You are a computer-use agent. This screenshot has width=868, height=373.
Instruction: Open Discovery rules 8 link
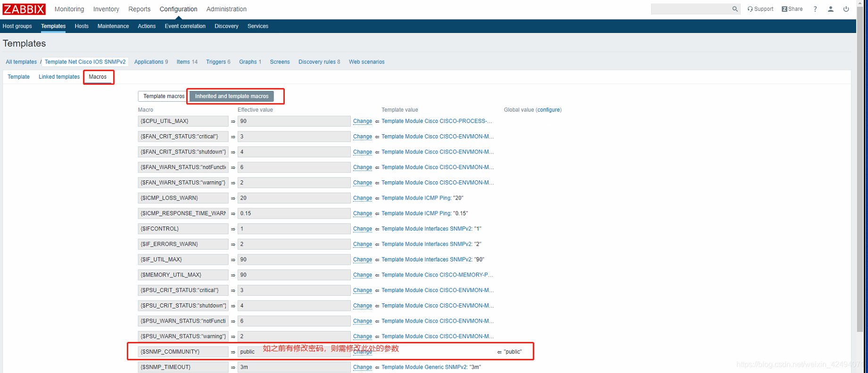click(319, 62)
